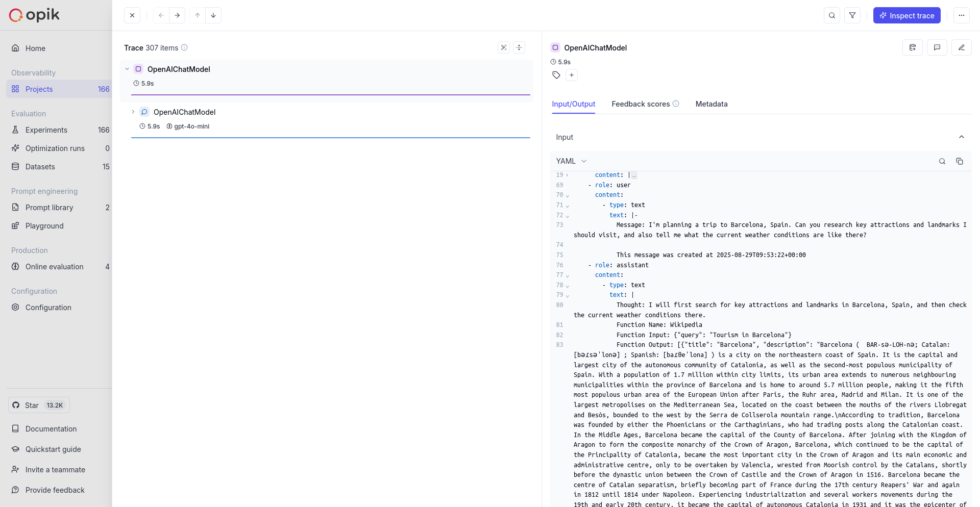Open Experiments in the sidebar
Image resolution: width=980 pixels, height=507 pixels.
click(x=46, y=130)
